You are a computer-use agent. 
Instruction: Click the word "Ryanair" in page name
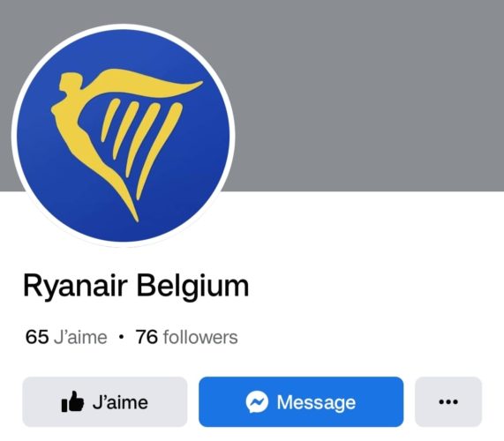pyautogui.click(x=75, y=287)
